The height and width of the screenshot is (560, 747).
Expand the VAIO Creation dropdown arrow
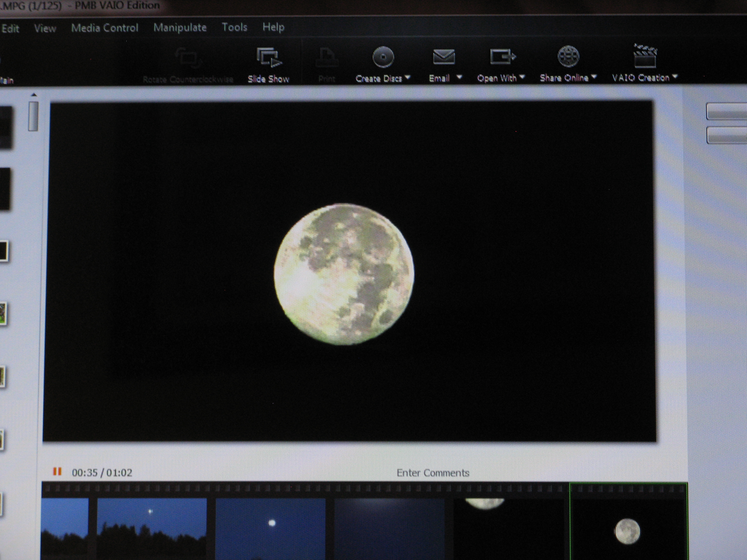(x=675, y=76)
